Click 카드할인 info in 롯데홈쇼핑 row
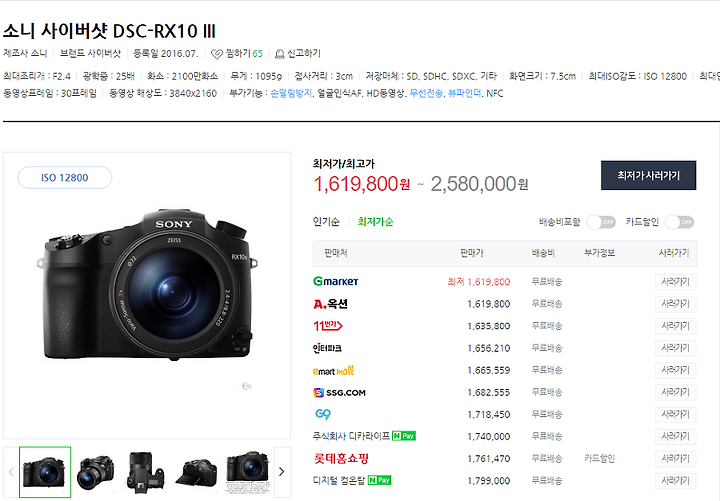This screenshot has height=501, width=720. [599, 458]
